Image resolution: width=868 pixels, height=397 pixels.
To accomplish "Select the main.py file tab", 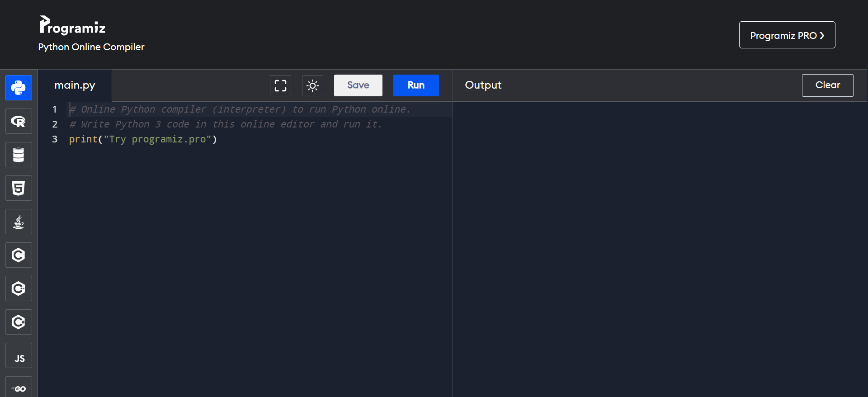I will click(75, 85).
